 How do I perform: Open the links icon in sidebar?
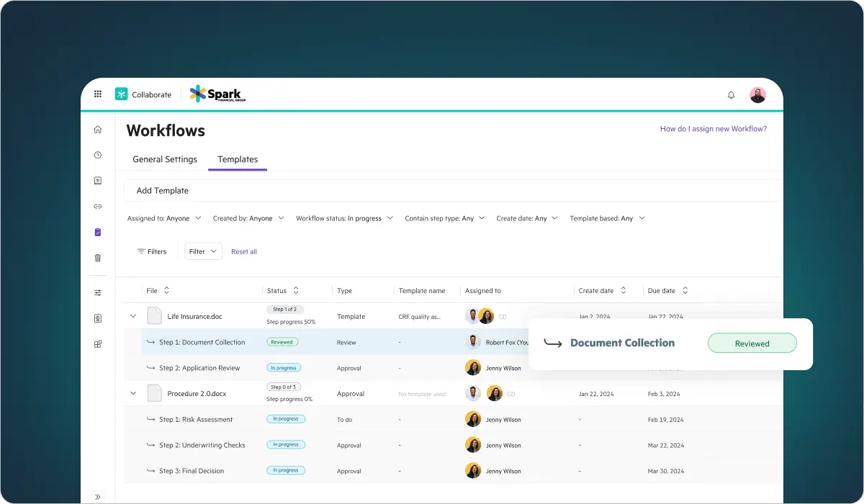pyautogui.click(x=98, y=207)
